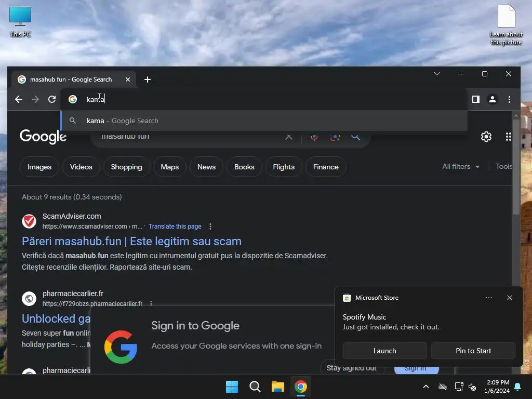Screen dimensions: 532x399
Task: Click the Chrome taskbar icon
Action: (x=301, y=387)
